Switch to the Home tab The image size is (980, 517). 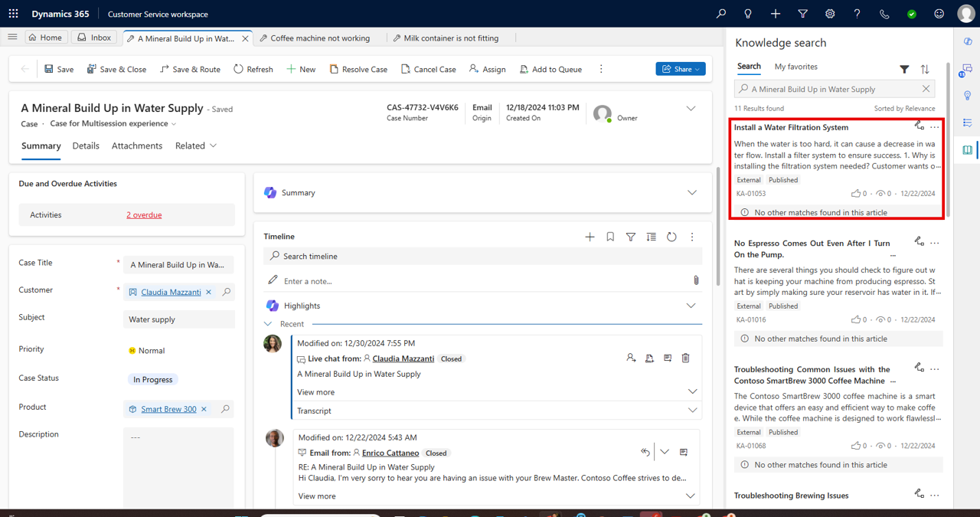pos(45,38)
